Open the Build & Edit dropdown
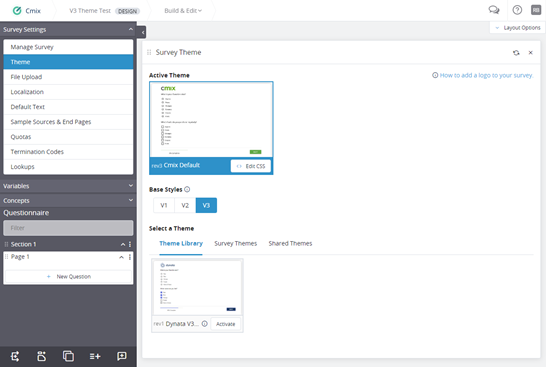The height and width of the screenshot is (367, 546). tap(183, 11)
